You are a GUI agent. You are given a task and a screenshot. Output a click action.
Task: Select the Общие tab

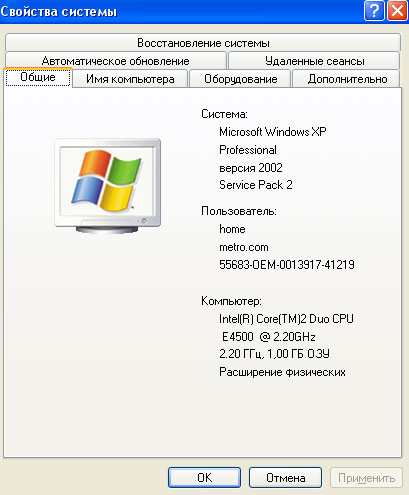click(38, 77)
